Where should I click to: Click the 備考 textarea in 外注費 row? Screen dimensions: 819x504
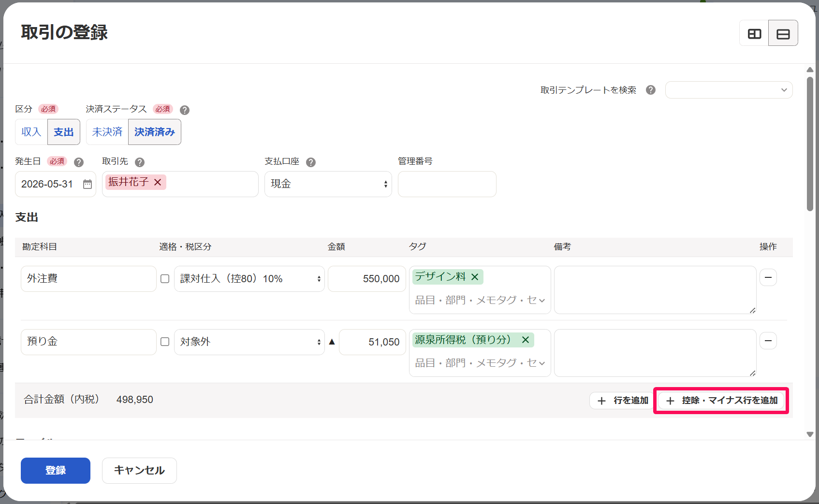coord(655,290)
